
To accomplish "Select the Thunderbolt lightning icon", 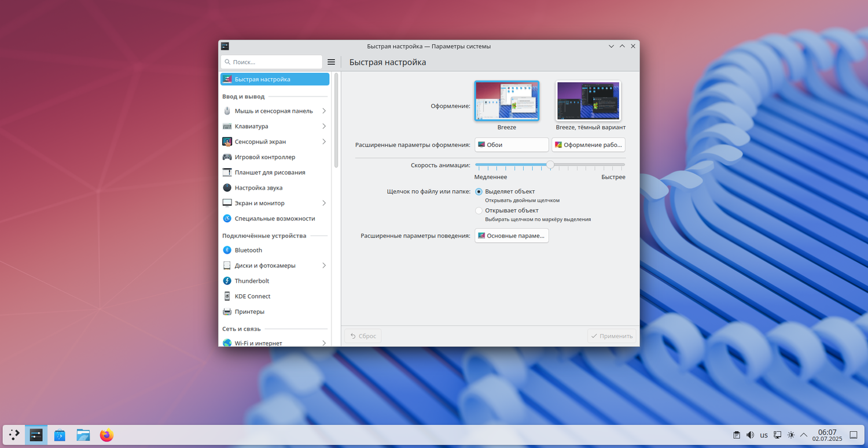I will 227,281.
